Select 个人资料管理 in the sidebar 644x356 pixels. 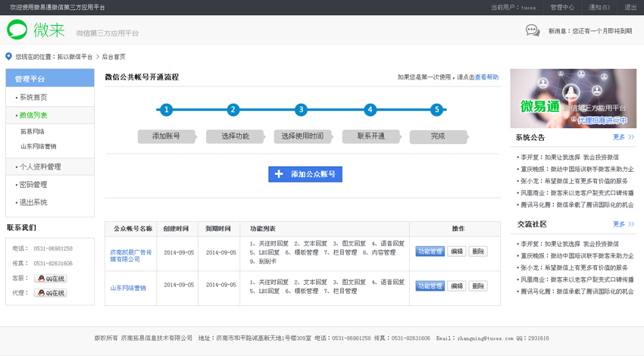point(40,167)
